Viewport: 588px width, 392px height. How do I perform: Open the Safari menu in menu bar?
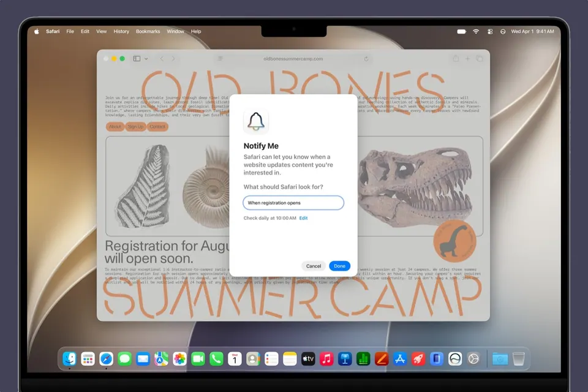coord(53,31)
